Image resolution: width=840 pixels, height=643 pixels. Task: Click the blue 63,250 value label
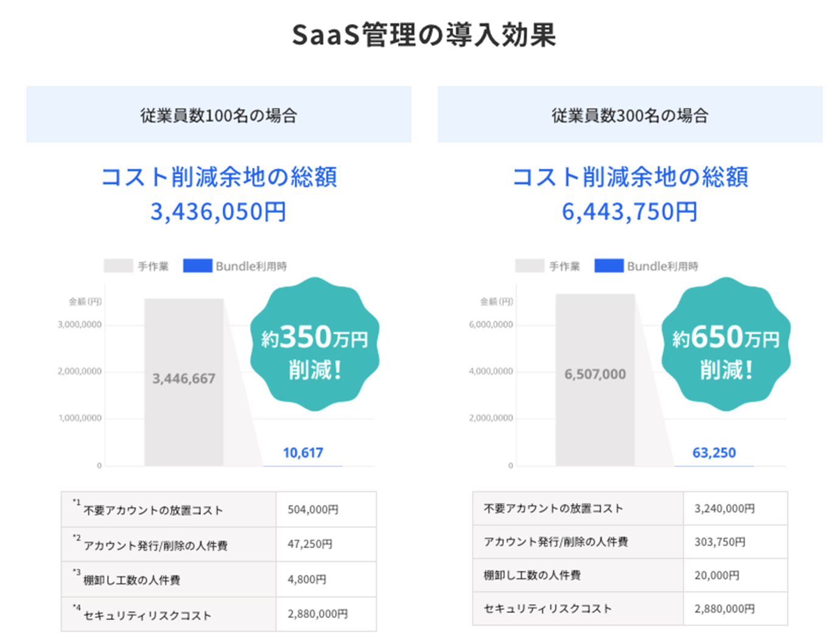pos(714,453)
